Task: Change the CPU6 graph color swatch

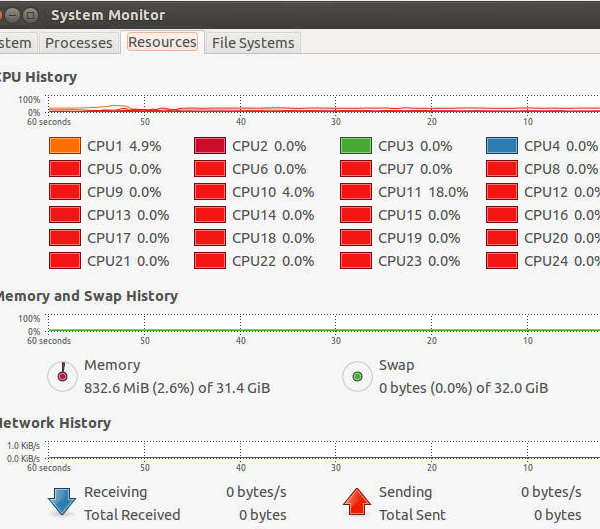Action: [210, 169]
